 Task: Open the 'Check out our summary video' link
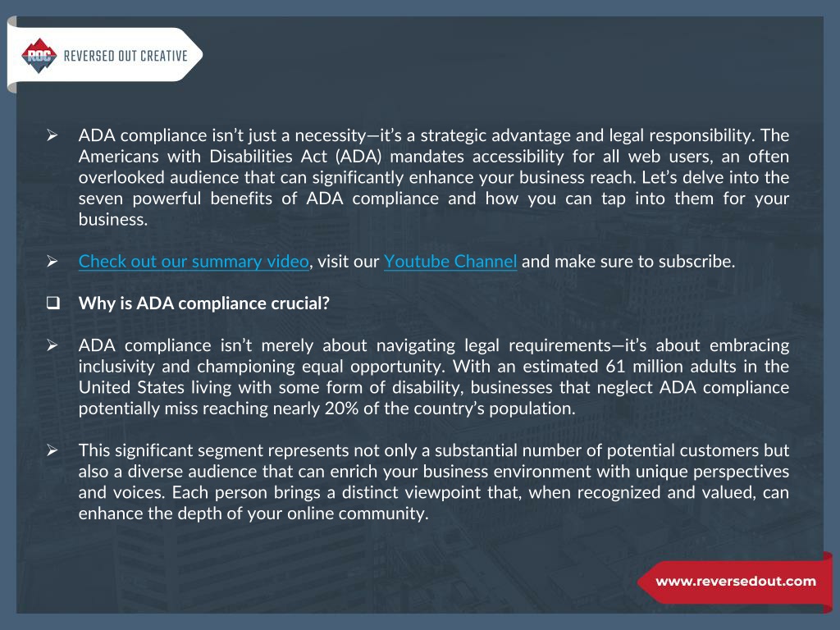point(194,262)
